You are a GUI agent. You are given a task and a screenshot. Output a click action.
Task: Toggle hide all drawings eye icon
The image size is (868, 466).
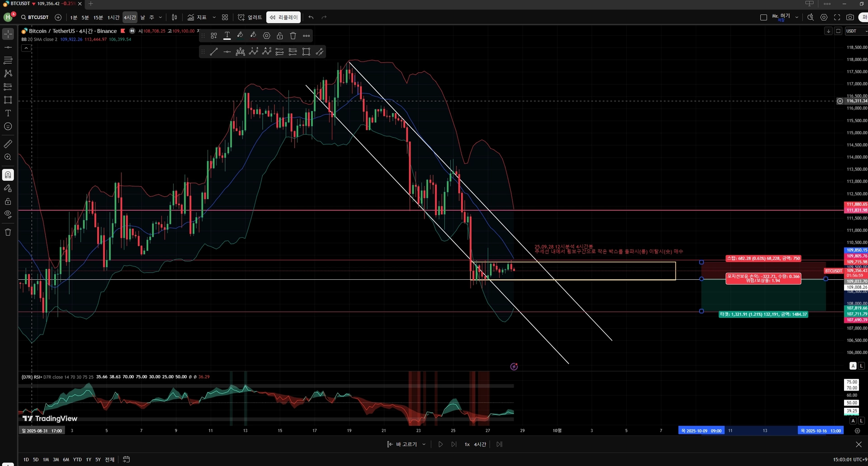pyautogui.click(x=8, y=214)
